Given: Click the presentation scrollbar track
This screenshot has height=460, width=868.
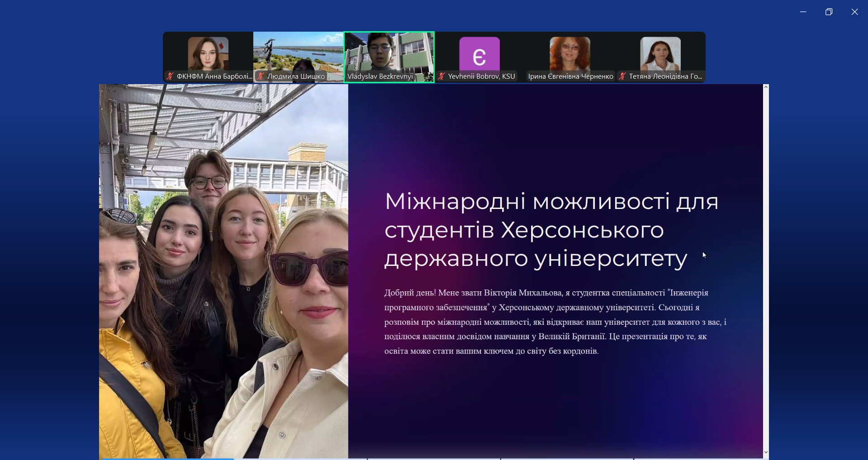Looking at the screenshot, I should pyautogui.click(x=765, y=271).
